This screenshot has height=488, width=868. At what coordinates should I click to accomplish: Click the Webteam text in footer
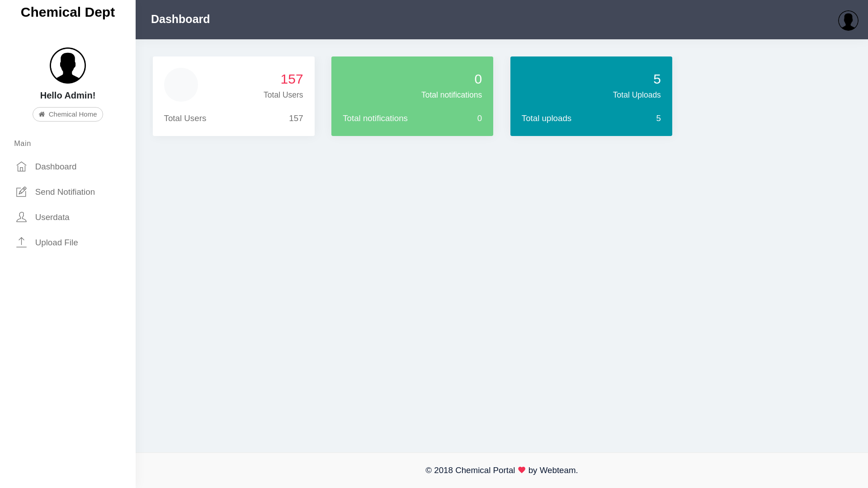pos(557,470)
